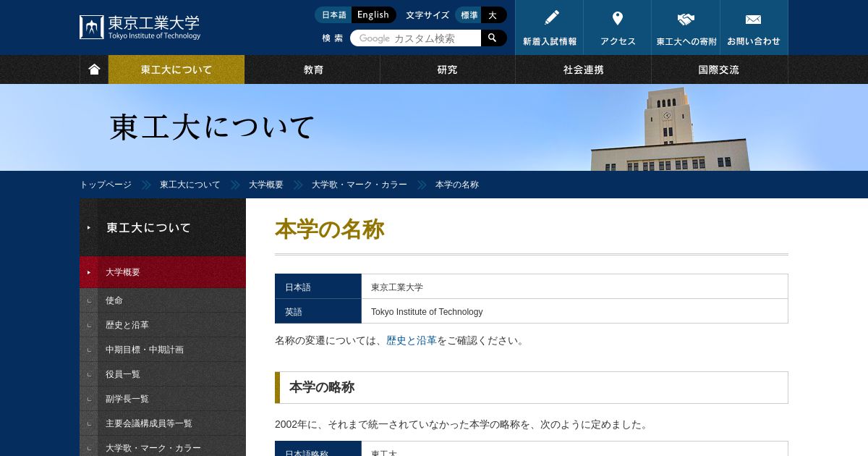This screenshot has height=456, width=868.
Task: Open 中期目標・中期計画 sidebar item
Action: (163, 350)
